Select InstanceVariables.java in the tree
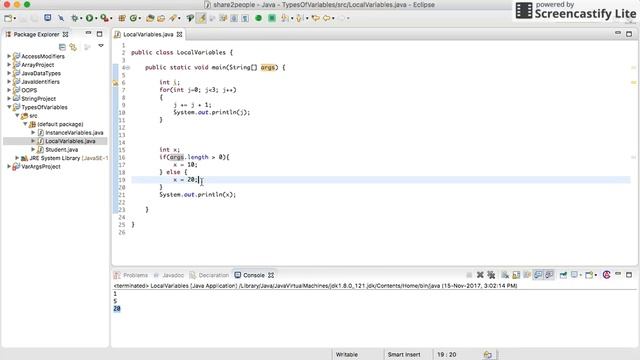640x360 pixels. click(x=74, y=133)
